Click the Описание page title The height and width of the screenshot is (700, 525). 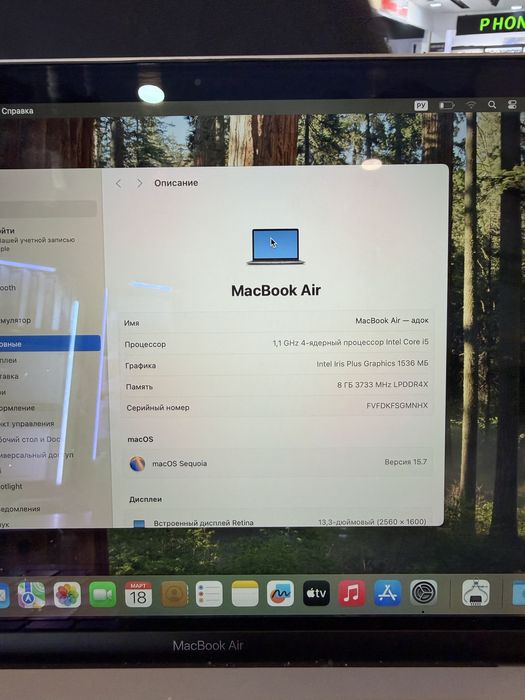coord(176,183)
